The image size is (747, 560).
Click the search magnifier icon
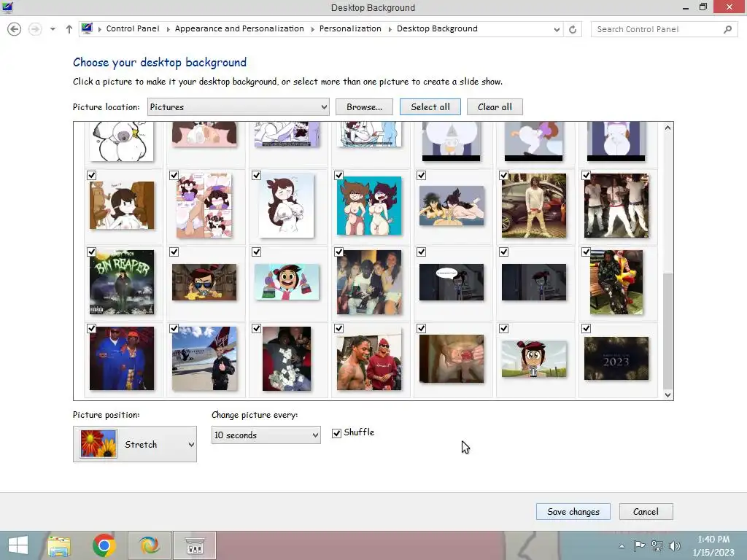coord(727,29)
